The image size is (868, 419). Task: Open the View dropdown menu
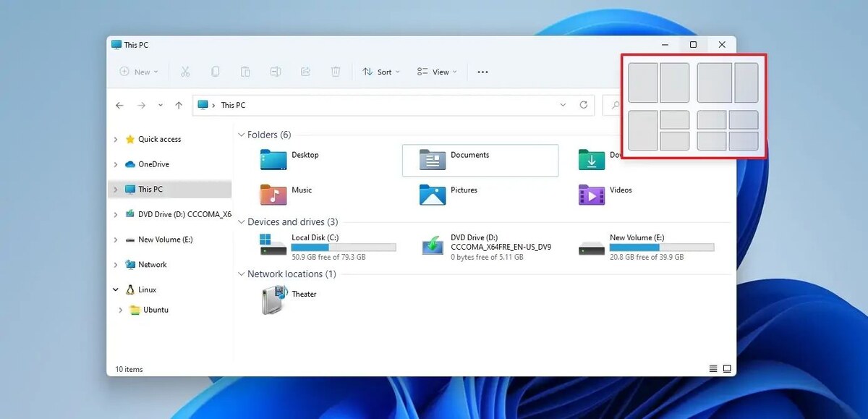coord(437,72)
